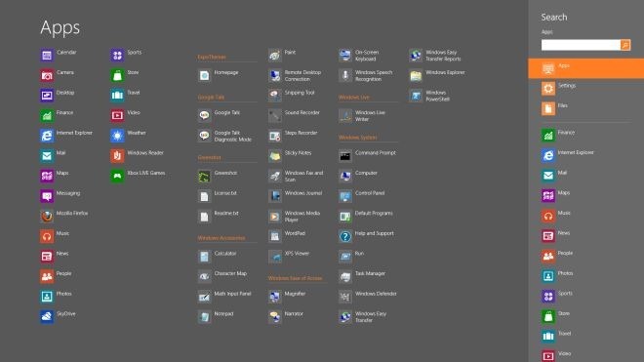Open Windows Defender icon

point(345,297)
